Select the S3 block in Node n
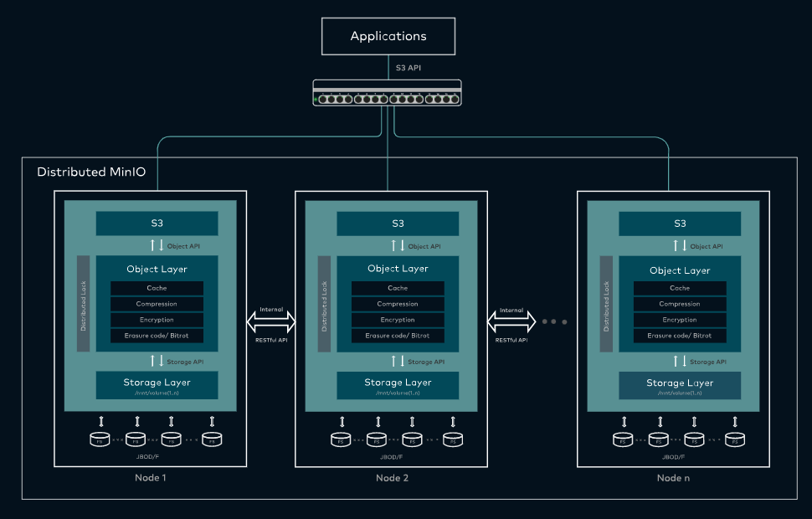The height and width of the screenshot is (519, 812). point(680,224)
